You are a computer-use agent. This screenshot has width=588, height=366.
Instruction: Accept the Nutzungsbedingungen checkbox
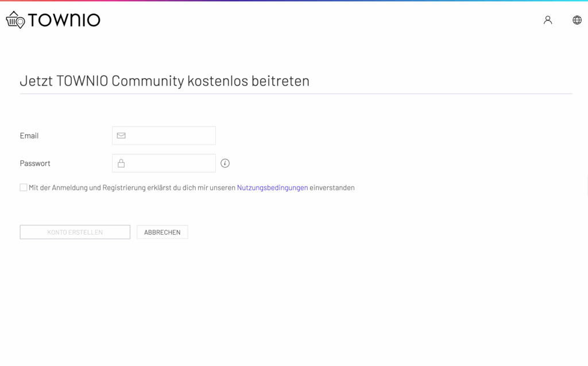(x=24, y=188)
